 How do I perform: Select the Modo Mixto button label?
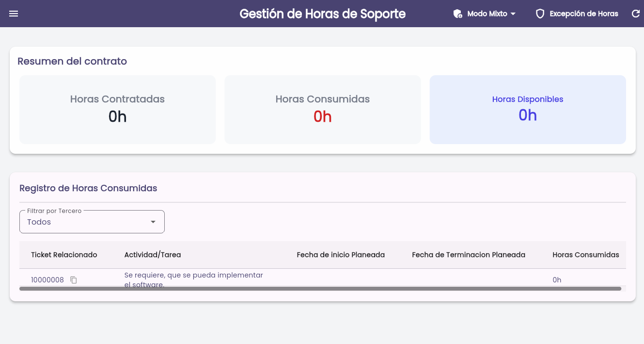coord(487,14)
